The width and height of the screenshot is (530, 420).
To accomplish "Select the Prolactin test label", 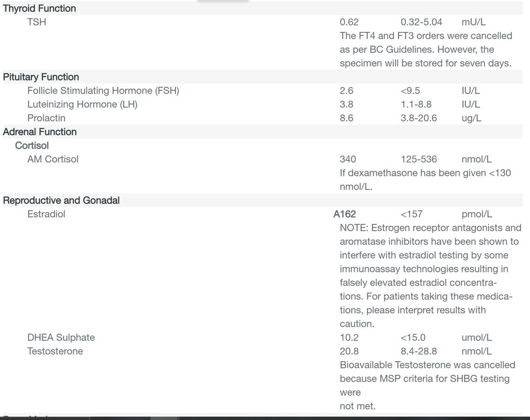I will pos(46,118).
